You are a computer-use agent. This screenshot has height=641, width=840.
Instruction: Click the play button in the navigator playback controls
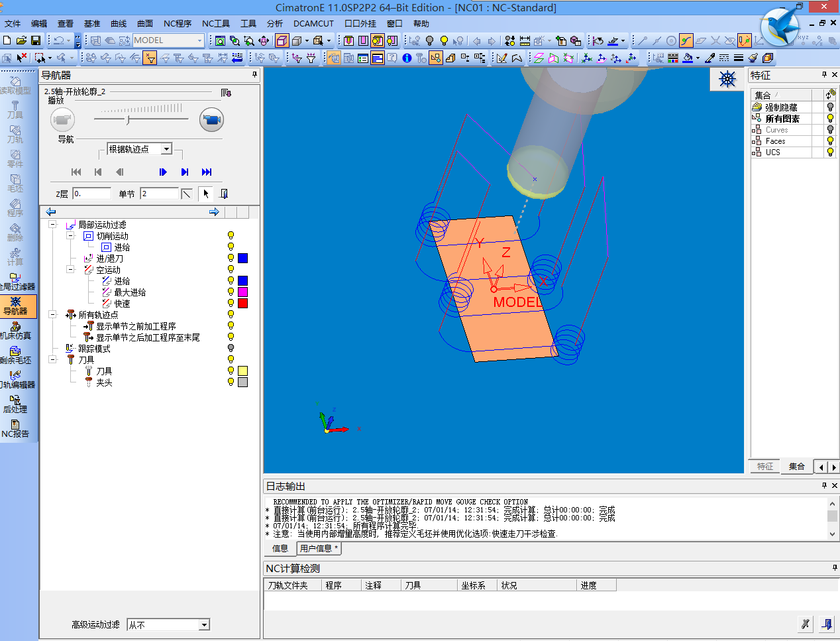[162, 172]
